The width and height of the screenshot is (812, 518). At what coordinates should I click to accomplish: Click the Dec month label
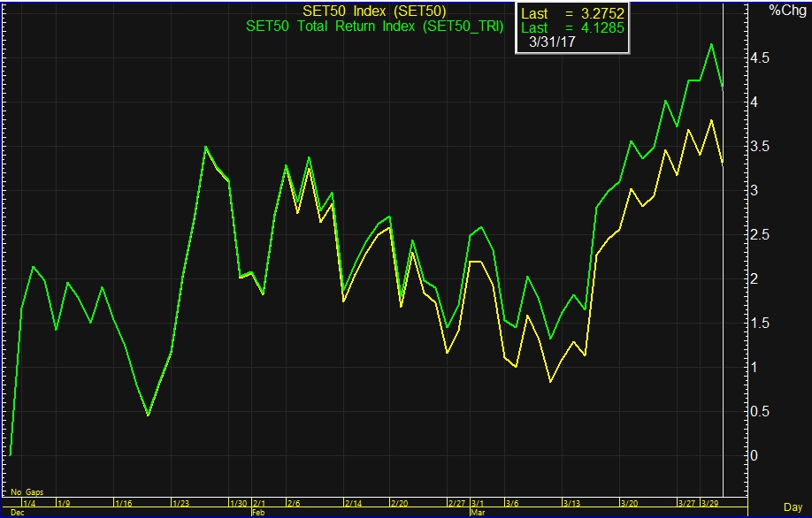click(18, 512)
